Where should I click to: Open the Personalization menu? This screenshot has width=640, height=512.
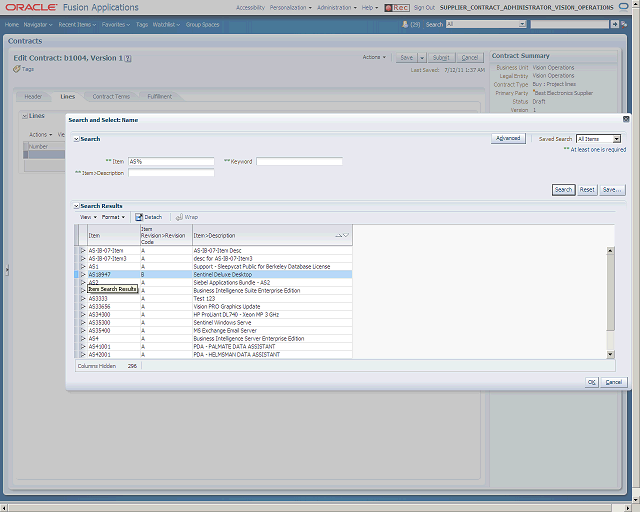(x=291, y=8)
